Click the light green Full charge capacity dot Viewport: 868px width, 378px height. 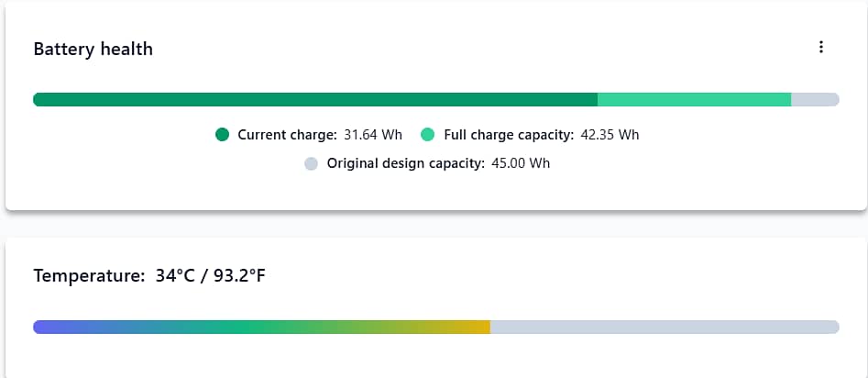[x=428, y=135]
